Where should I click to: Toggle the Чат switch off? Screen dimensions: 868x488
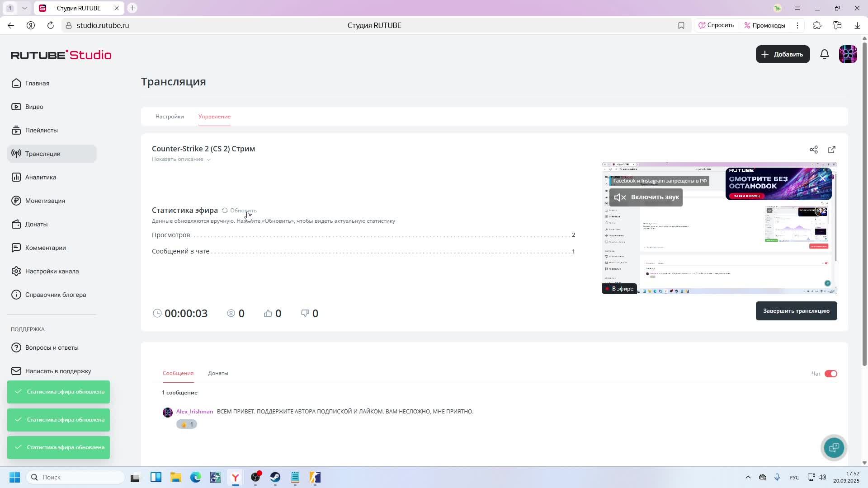tap(830, 374)
